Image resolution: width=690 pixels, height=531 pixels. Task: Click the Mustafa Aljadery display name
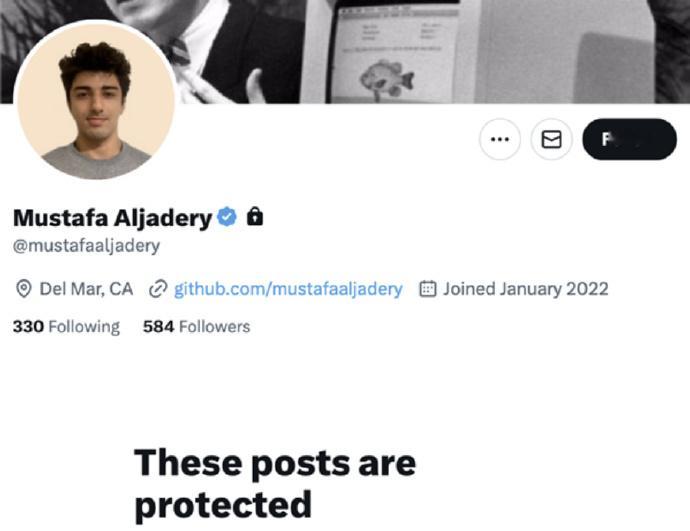pos(113,217)
